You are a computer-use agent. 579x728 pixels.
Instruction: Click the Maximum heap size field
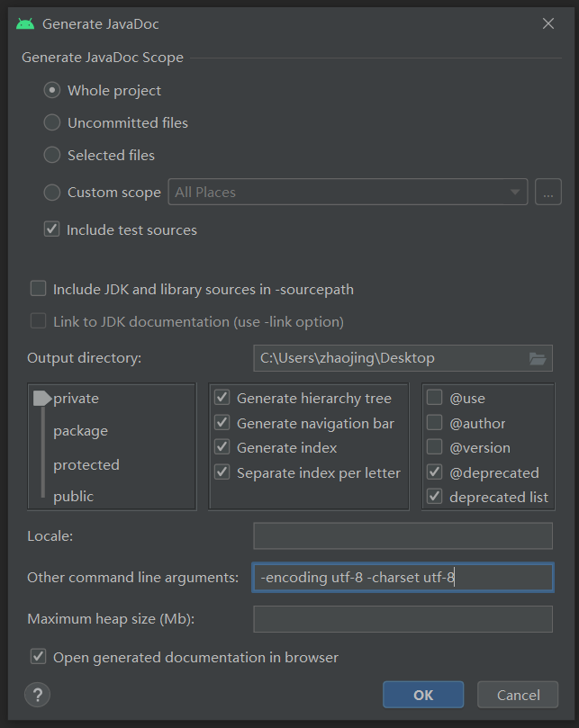(x=403, y=619)
